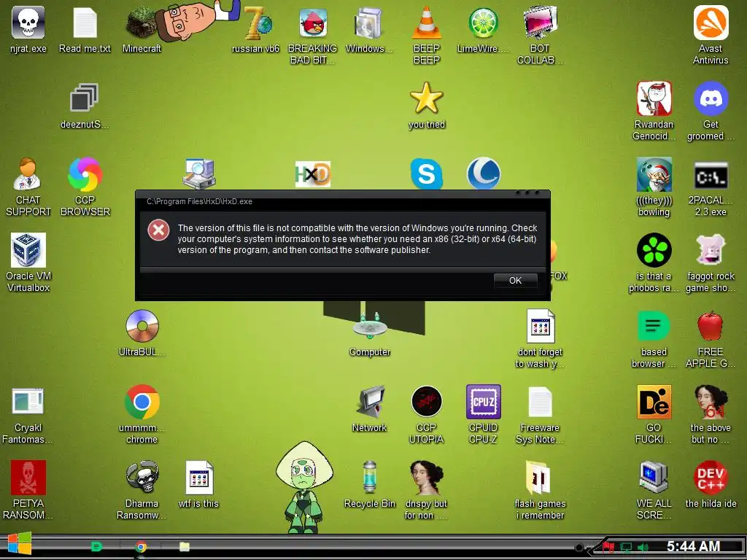747x560 pixels.
Task: Click the red flag tray icon
Action: (x=608, y=548)
